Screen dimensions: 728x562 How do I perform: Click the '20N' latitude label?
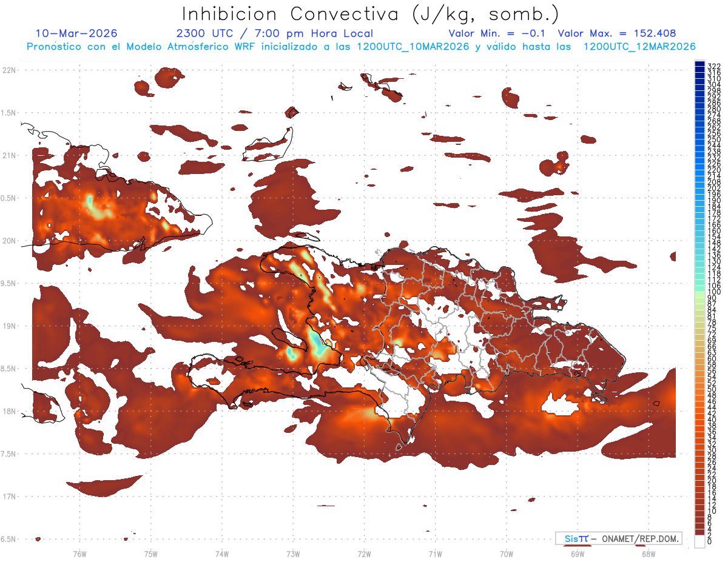(x=9, y=241)
